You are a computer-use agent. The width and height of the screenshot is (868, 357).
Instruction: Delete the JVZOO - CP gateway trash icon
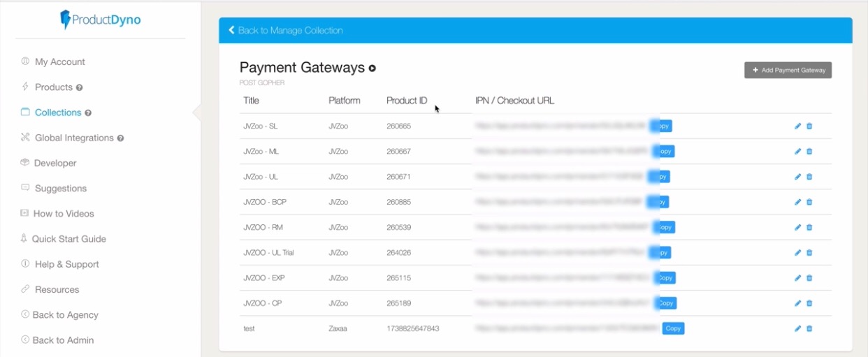(x=809, y=303)
